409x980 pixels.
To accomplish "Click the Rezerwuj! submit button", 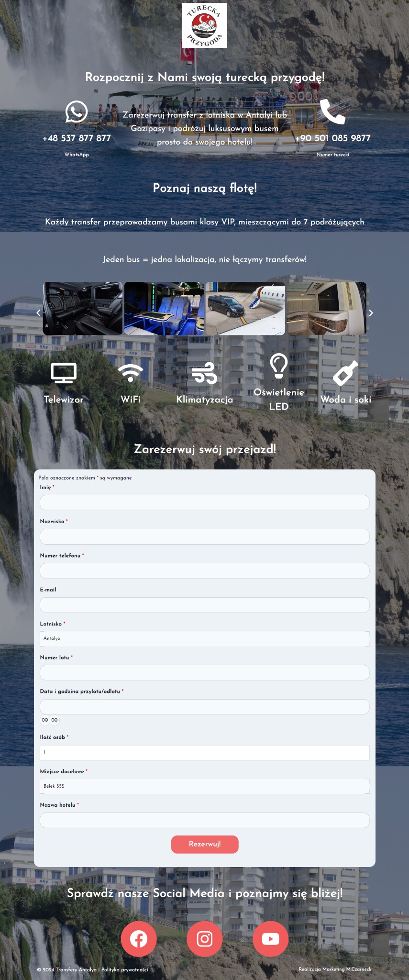I will pos(205,844).
